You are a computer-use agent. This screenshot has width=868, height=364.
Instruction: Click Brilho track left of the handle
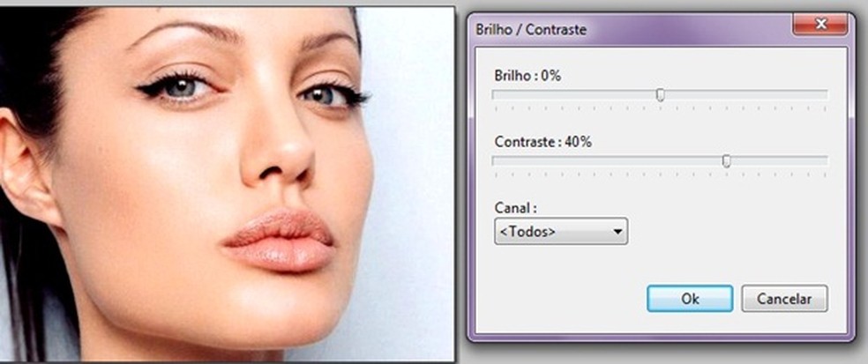point(574,95)
